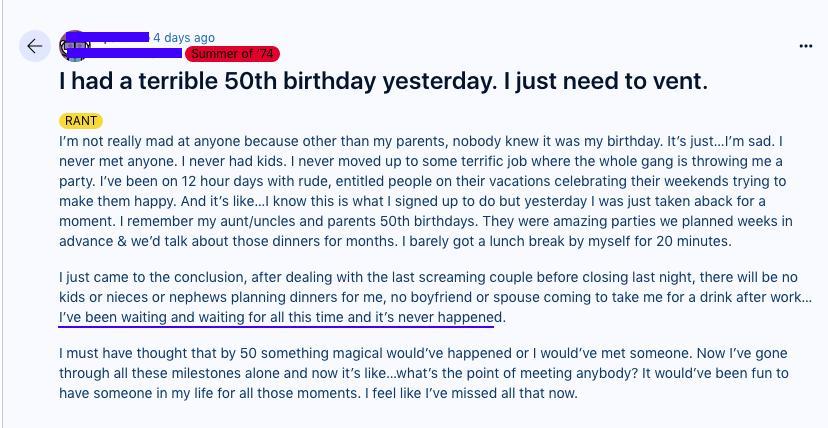Click the post title about terrible 50th birthday
The image size is (828, 428).
coord(383,81)
